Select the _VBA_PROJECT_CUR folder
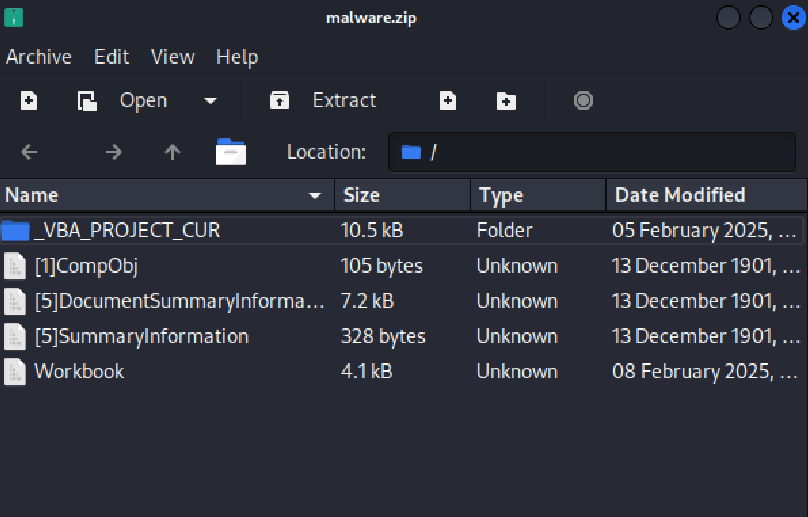 click(x=401, y=230)
